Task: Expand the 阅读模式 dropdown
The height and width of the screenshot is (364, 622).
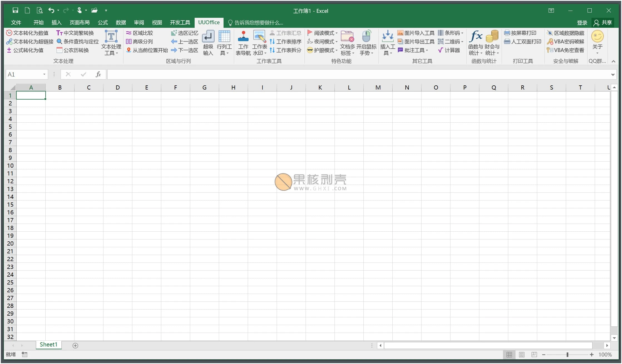Action: click(x=337, y=33)
